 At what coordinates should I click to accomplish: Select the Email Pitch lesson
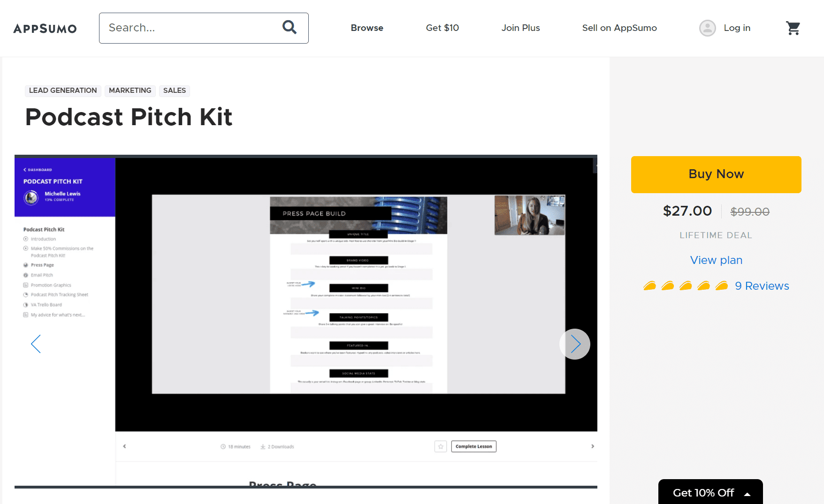pos(38,275)
